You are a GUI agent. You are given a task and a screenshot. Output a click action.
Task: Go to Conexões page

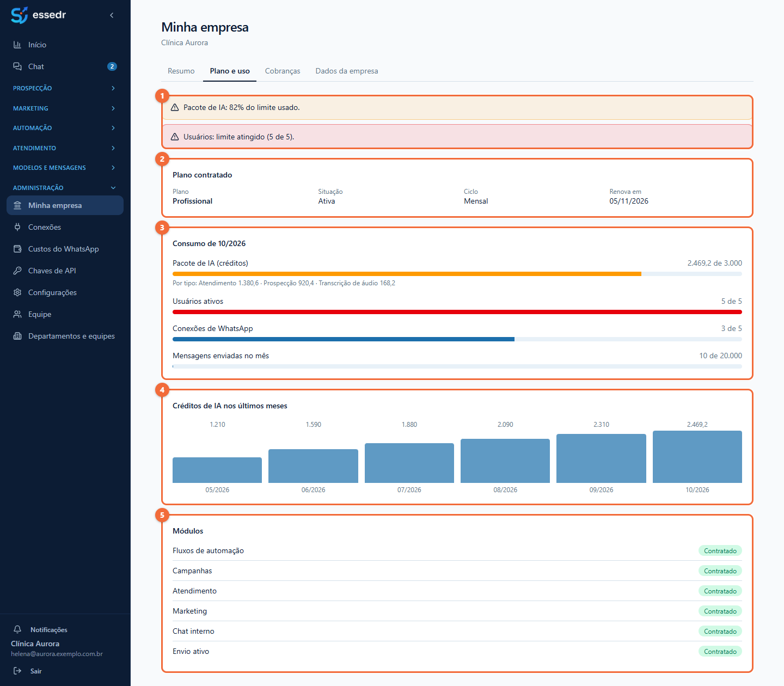click(65, 227)
